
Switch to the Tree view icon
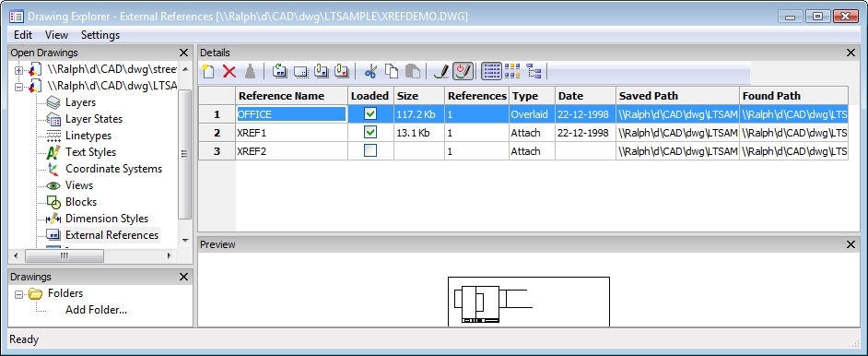click(x=534, y=71)
